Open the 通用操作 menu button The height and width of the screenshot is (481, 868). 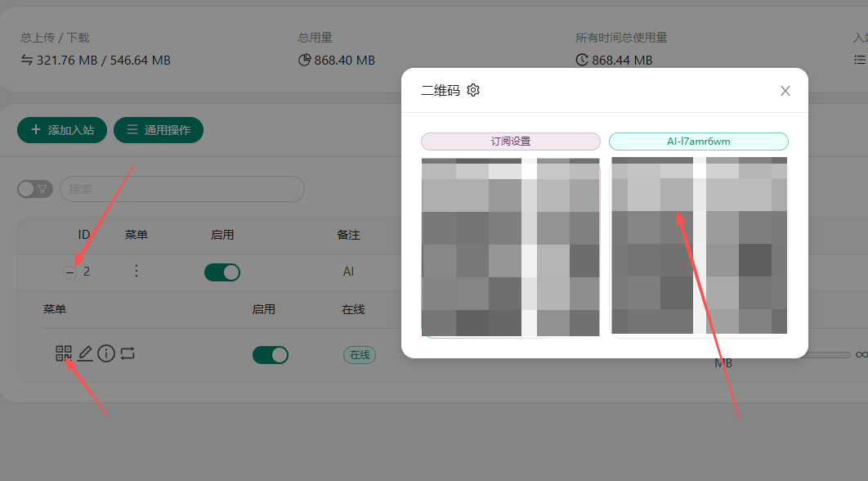click(x=159, y=130)
